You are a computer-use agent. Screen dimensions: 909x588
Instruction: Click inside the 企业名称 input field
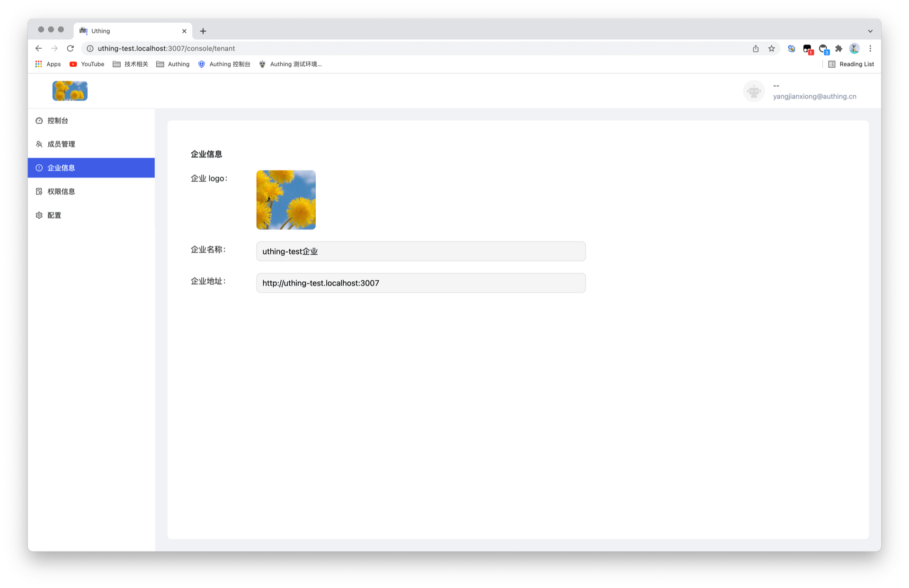[x=420, y=251]
